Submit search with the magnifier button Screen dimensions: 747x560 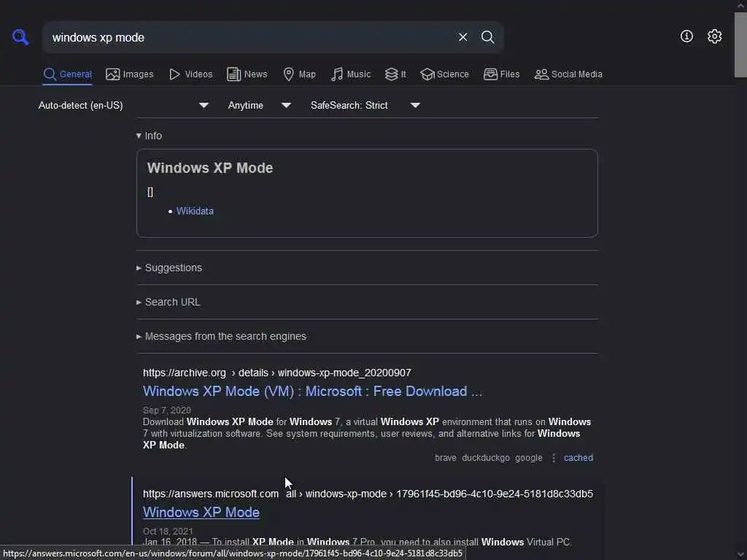click(487, 37)
